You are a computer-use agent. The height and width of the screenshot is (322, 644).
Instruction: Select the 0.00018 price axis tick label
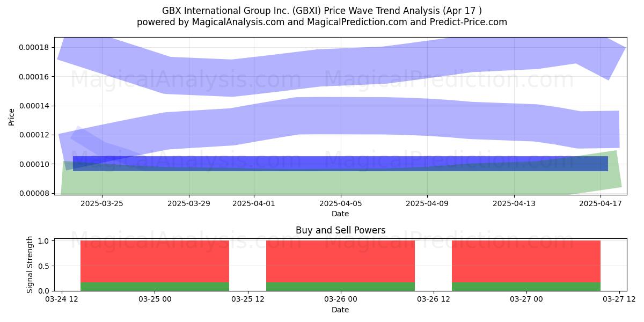[x=34, y=47]
